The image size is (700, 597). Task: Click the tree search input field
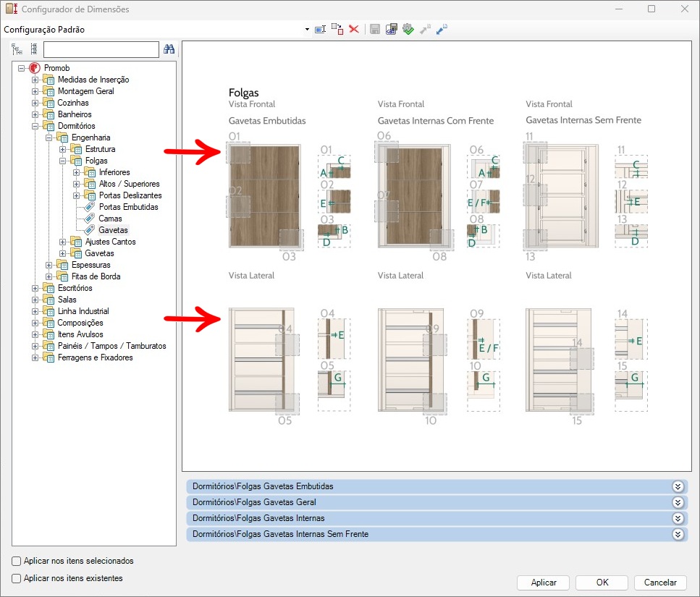101,49
